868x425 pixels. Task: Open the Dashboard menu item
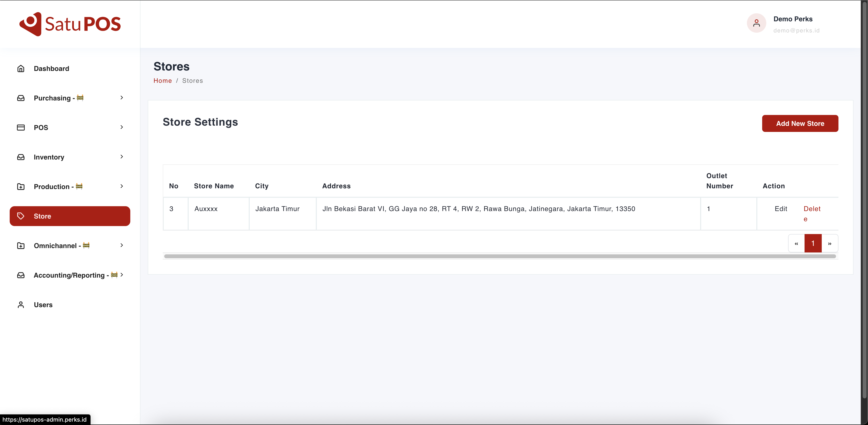coord(51,69)
